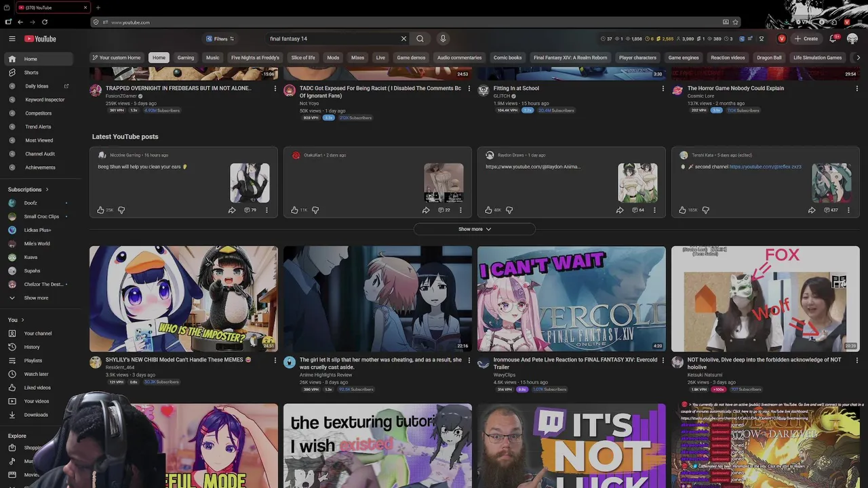Reload the page in the browser

pyautogui.click(x=43, y=22)
